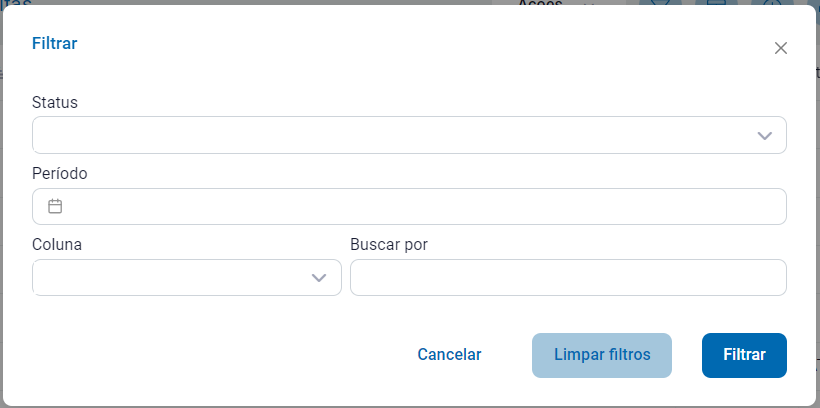Click Limpar filtros to reset filters
This screenshot has height=408, width=820.
click(602, 355)
